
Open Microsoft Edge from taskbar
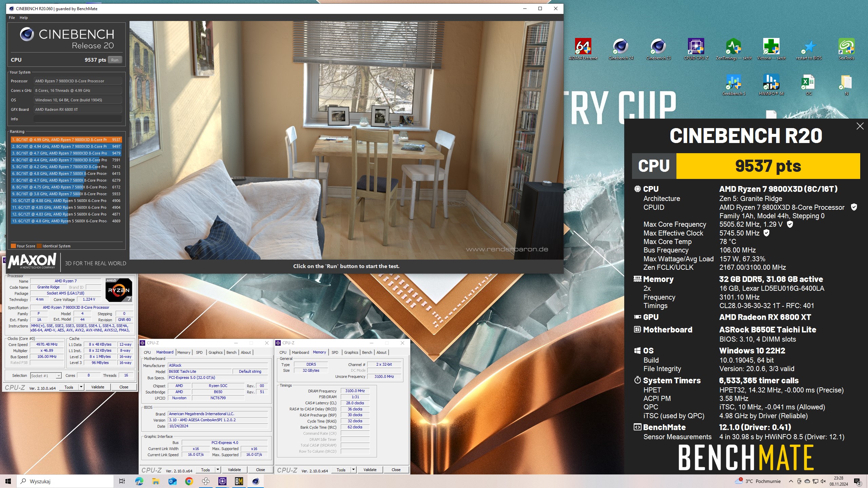pyautogui.click(x=139, y=481)
